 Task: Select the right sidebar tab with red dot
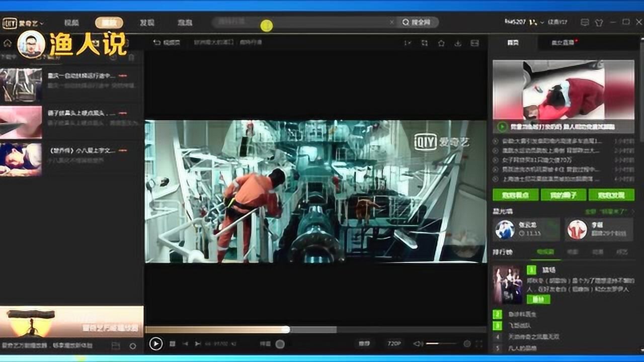click(564, 43)
